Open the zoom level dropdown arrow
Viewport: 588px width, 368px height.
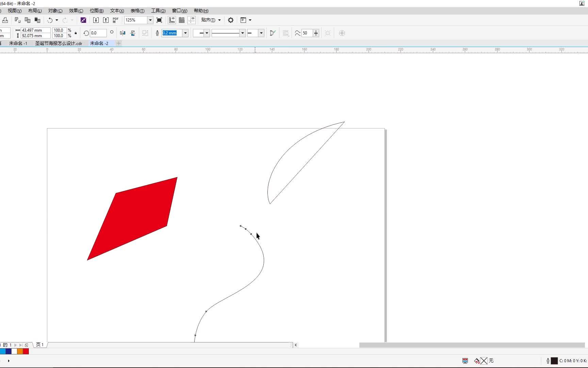150,20
